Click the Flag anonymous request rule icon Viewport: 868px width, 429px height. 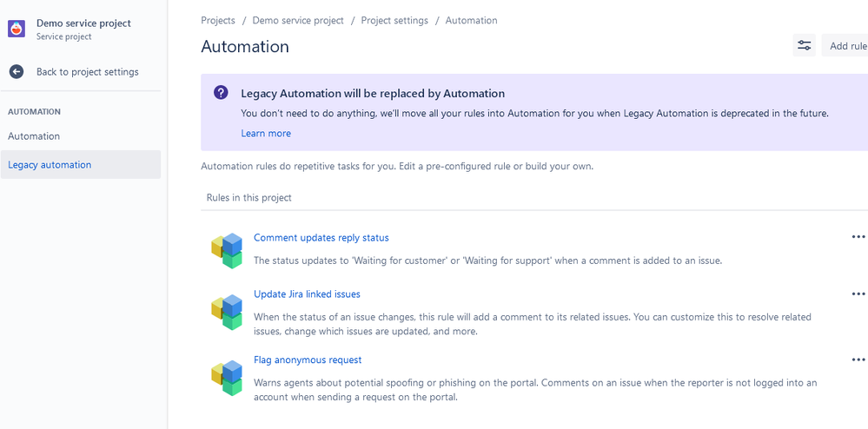pos(227,378)
